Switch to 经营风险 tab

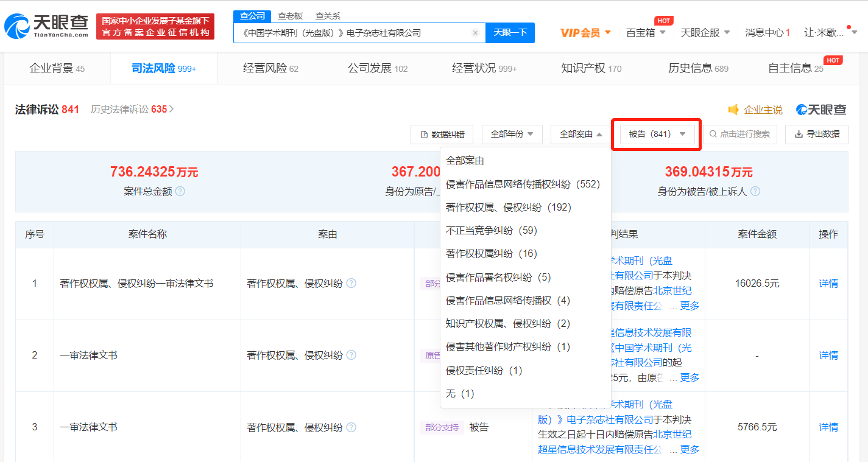tap(270, 68)
